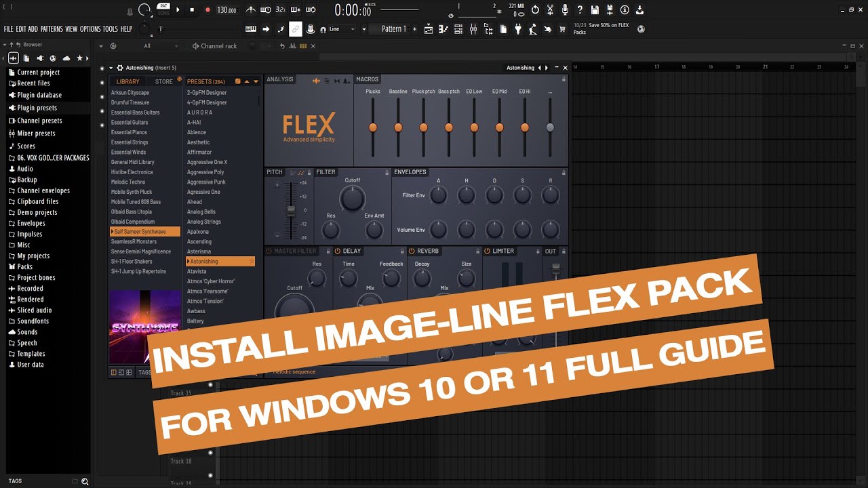Click the typing keyboard to piano icon

tap(251, 29)
